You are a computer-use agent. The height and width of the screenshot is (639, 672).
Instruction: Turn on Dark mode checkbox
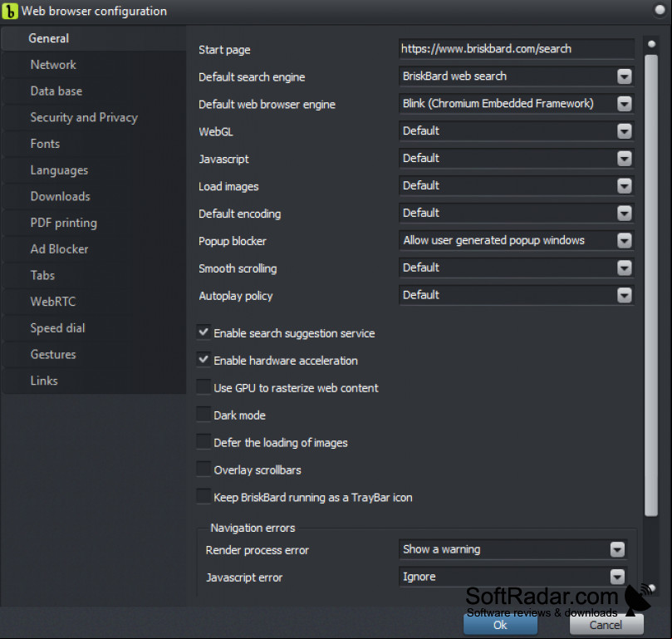[x=204, y=415]
